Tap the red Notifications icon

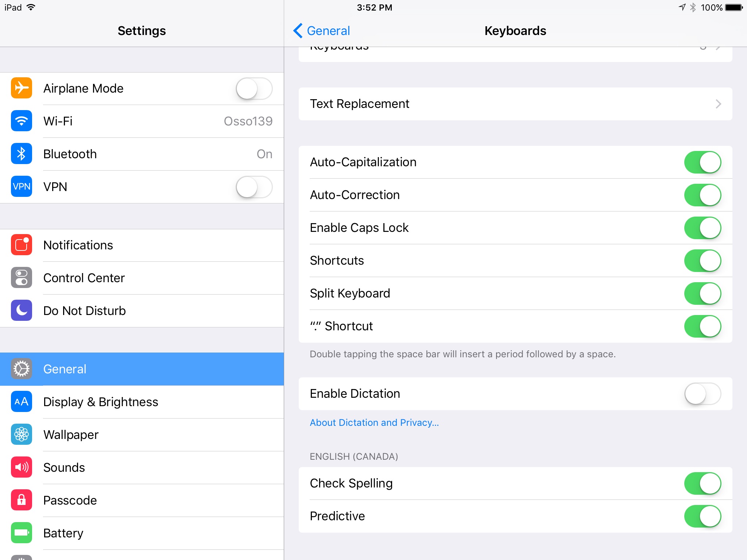(x=22, y=245)
